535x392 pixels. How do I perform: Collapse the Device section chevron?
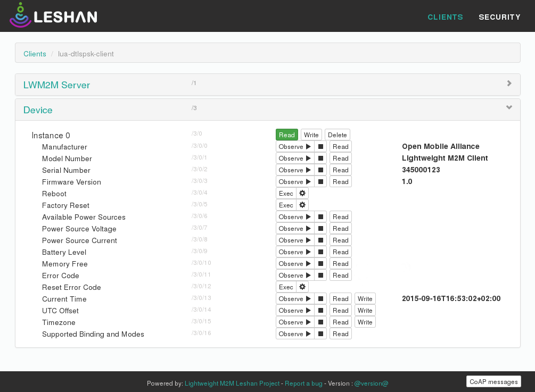[509, 107]
